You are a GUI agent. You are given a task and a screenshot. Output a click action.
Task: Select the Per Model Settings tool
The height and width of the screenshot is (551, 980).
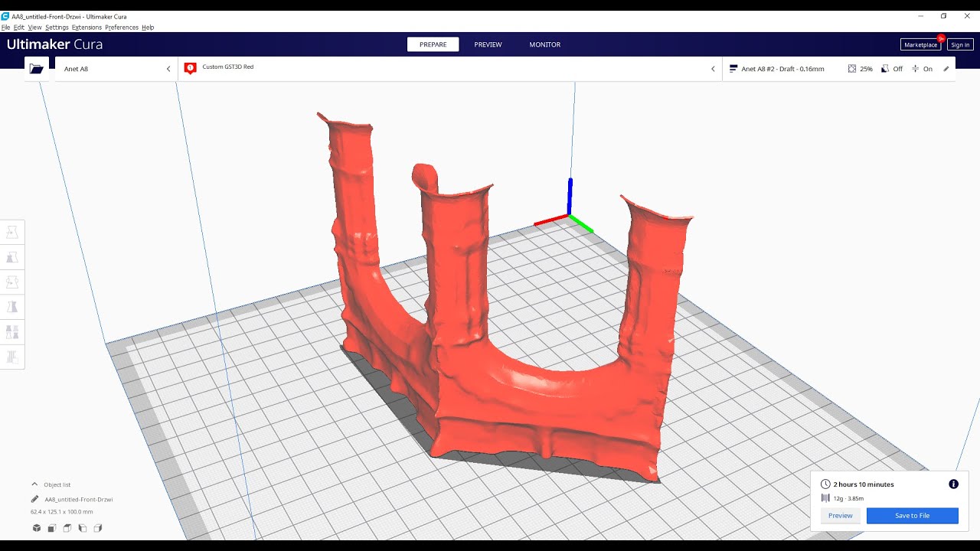coord(12,332)
